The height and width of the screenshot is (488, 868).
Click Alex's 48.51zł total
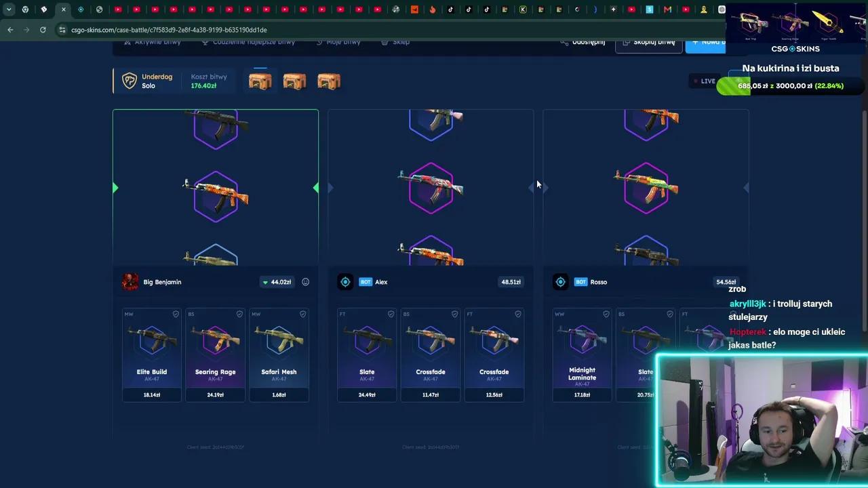[511, 282]
